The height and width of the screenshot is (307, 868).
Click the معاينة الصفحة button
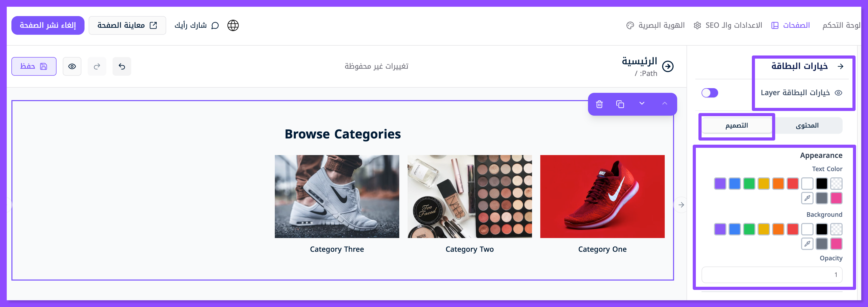[x=127, y=25]
